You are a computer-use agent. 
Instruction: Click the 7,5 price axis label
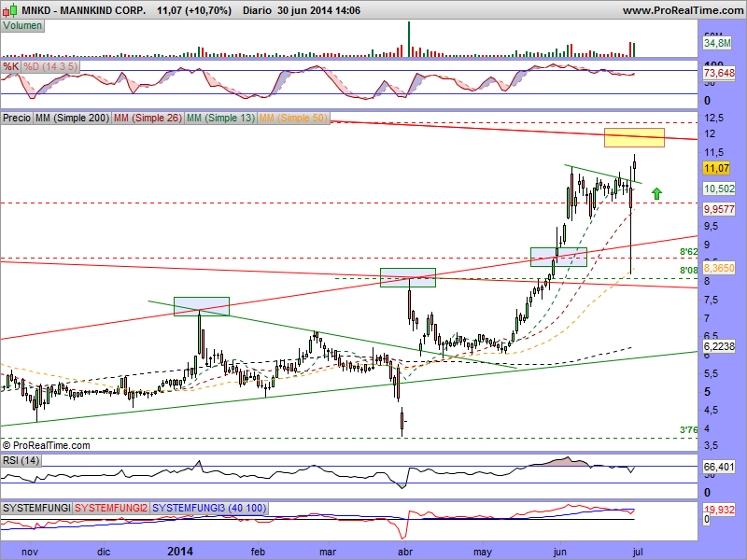click(x=712, y=300)
